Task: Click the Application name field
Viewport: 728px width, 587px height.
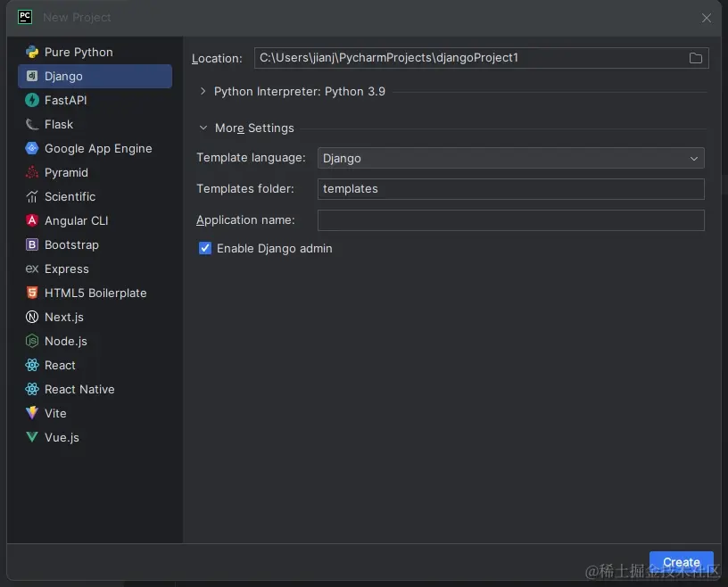Action: (x=510, y=220)
